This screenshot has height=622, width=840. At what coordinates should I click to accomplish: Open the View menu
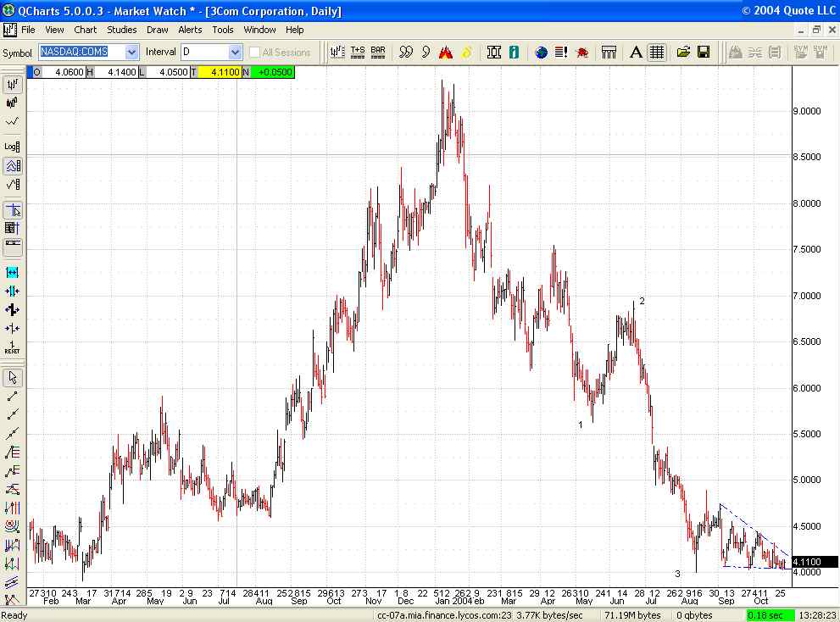click(54, 30)
